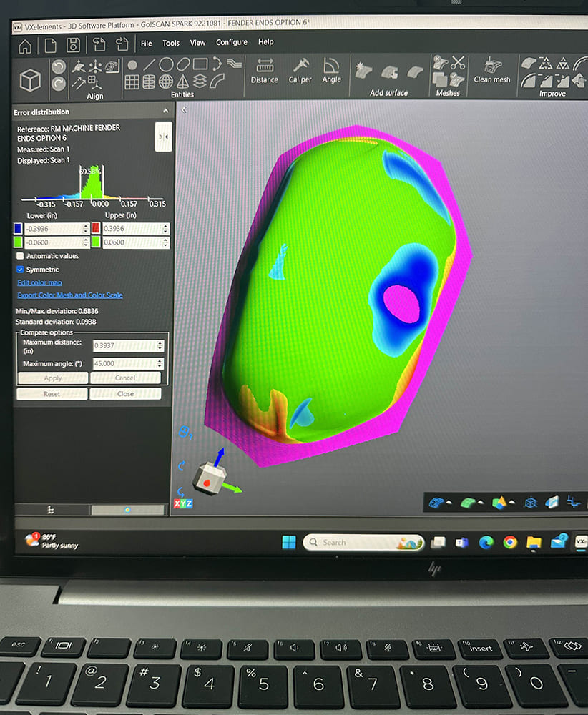The width and height of the screenshot is (588, 715).
Task: Click the undo circular arrow
Action: (x=58, y=67)
